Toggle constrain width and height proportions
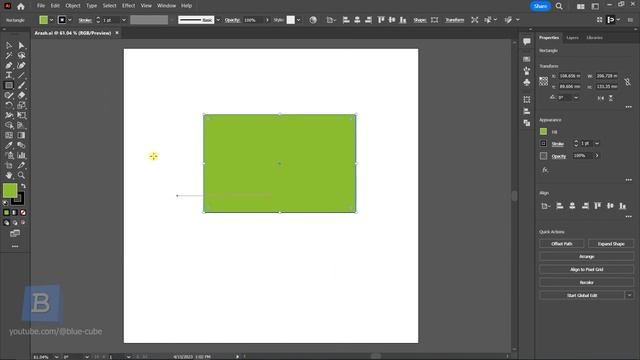 pos(627,82)
